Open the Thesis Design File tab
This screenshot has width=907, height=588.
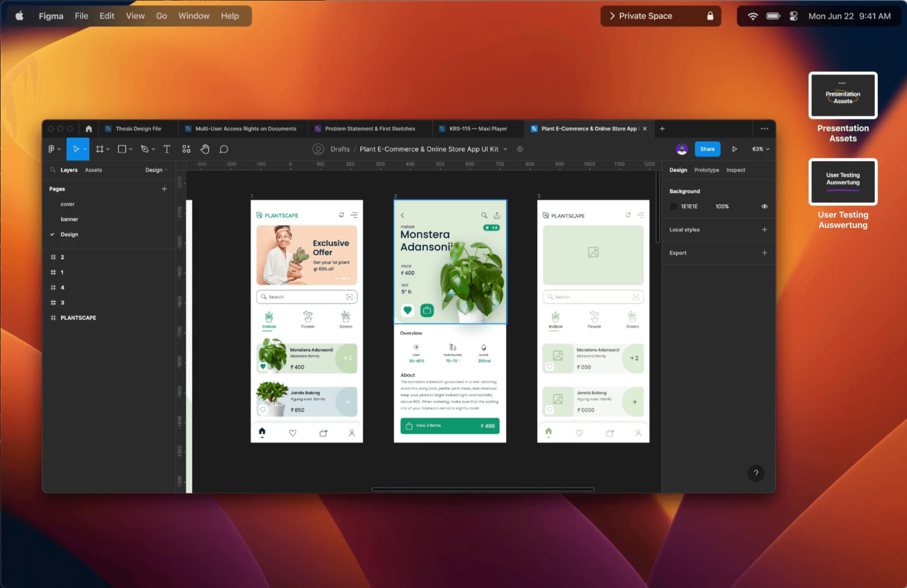click(x=138, y=129)
